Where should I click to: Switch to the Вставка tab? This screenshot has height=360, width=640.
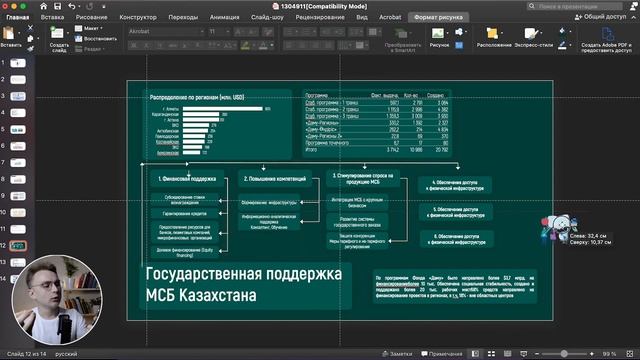52,17
